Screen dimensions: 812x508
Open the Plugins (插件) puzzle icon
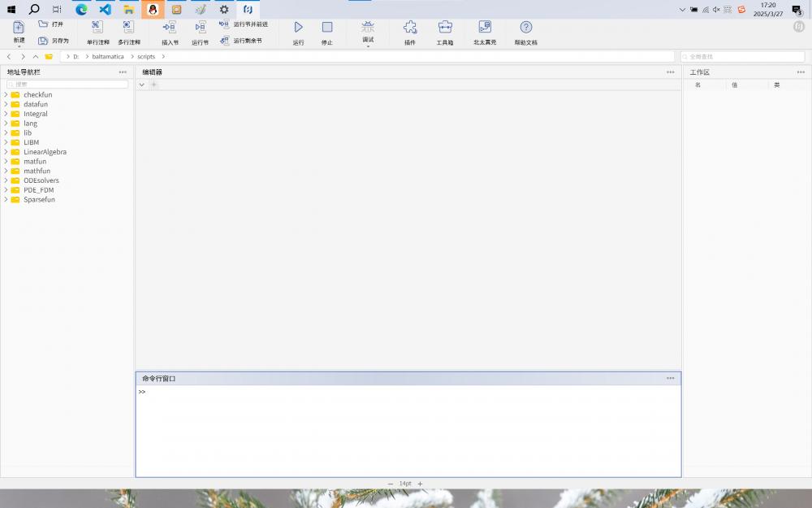coord(410,28)
